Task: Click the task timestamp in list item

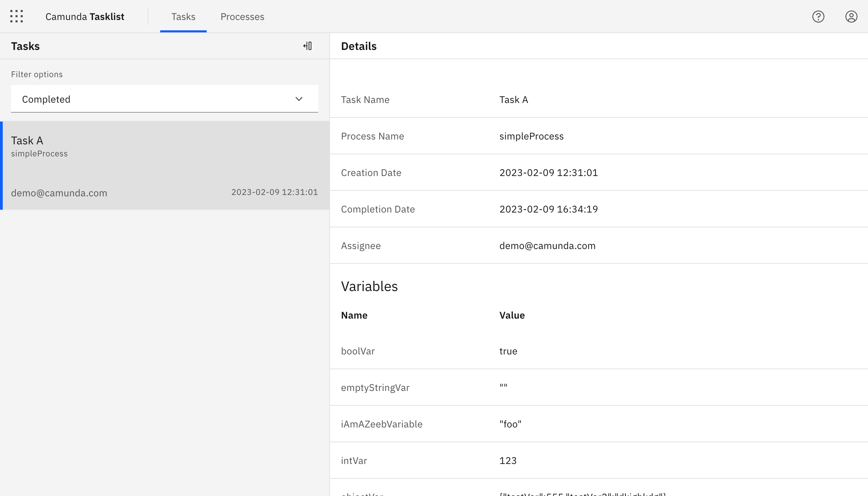Action: (x=275, y=192)
